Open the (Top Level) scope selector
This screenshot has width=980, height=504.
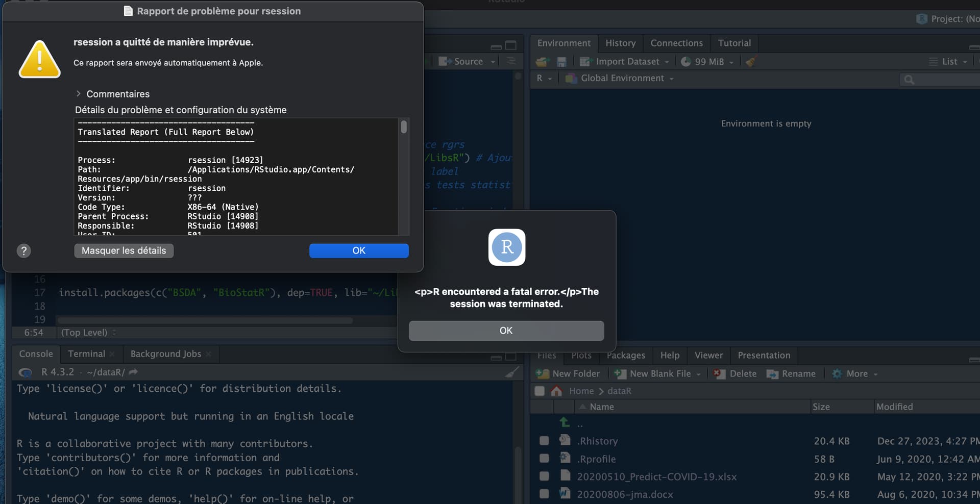click(x=88, y=333)
